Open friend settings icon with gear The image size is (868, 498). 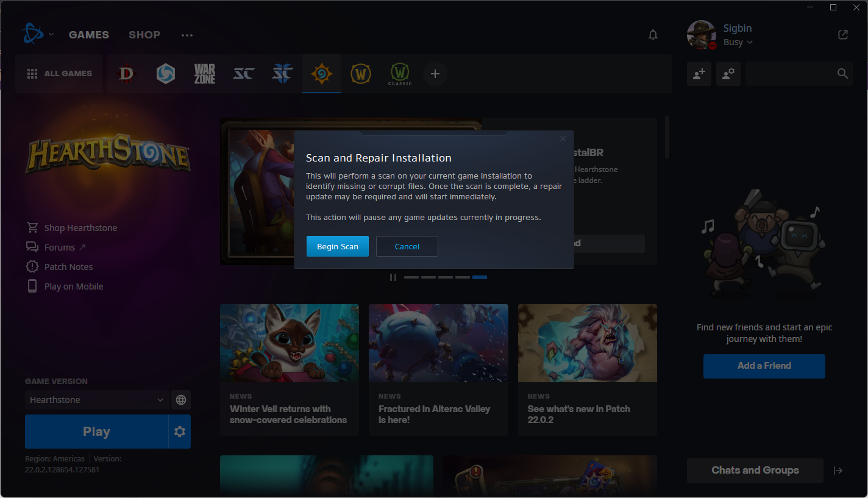[x=728, y=74]
